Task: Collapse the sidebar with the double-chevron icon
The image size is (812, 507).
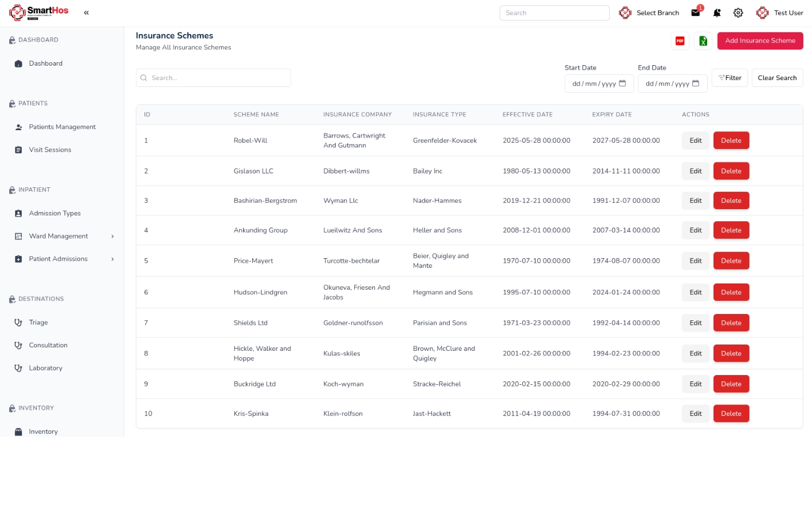Action: coord(86,13)
